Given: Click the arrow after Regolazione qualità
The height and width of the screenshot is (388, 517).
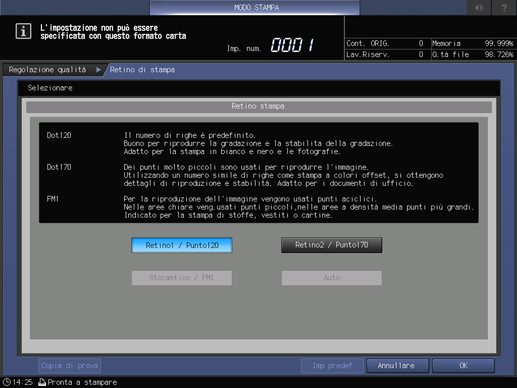Looking at the screenshot, I should click(98, 70).
